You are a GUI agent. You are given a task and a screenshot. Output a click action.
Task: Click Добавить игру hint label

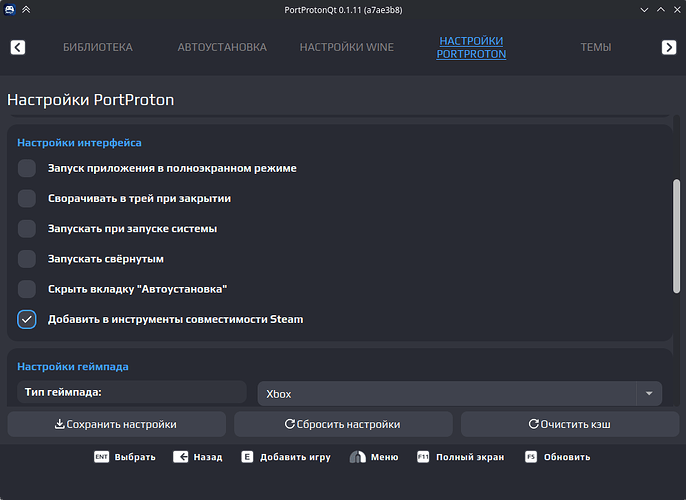295,457
